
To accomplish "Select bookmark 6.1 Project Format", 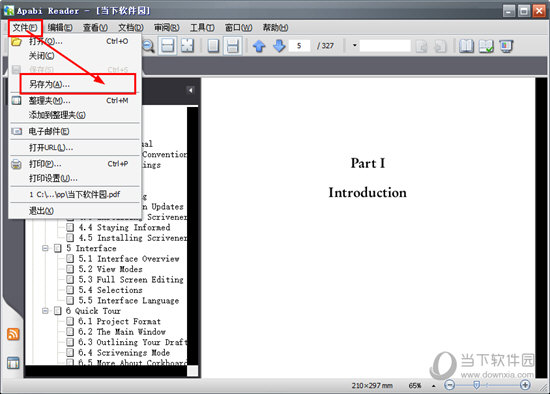I will [119, 321].
